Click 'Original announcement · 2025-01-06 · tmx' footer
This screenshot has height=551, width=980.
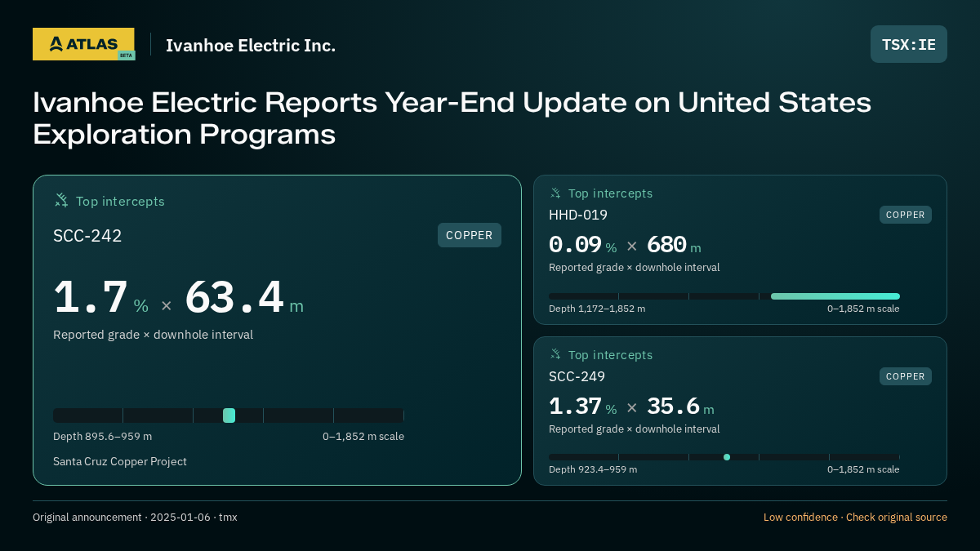point(135,518)
